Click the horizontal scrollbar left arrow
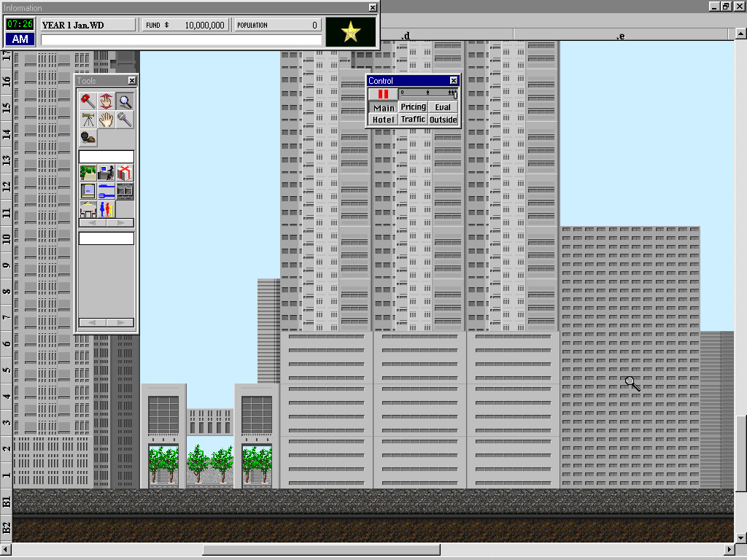 6,550
